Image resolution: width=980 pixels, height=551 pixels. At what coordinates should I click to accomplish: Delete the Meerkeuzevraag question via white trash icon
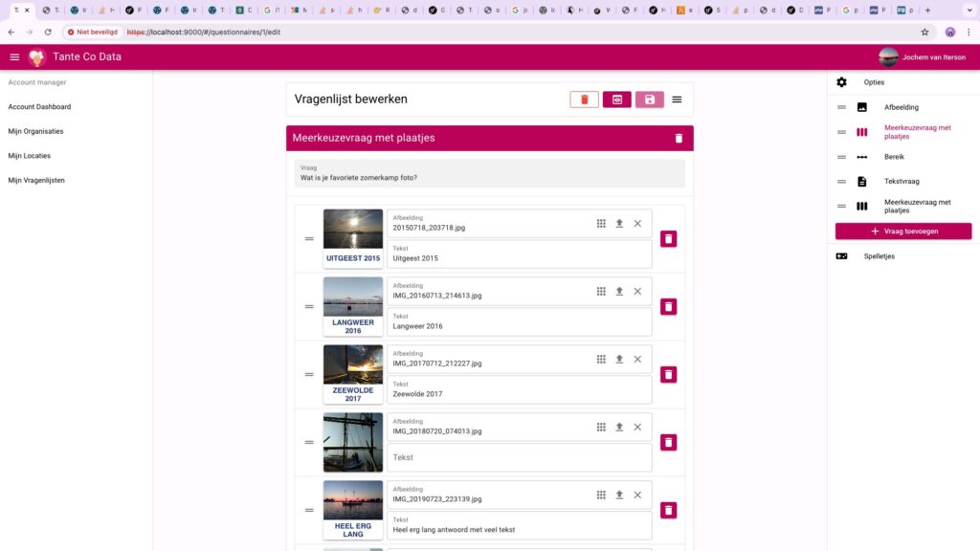679,138
